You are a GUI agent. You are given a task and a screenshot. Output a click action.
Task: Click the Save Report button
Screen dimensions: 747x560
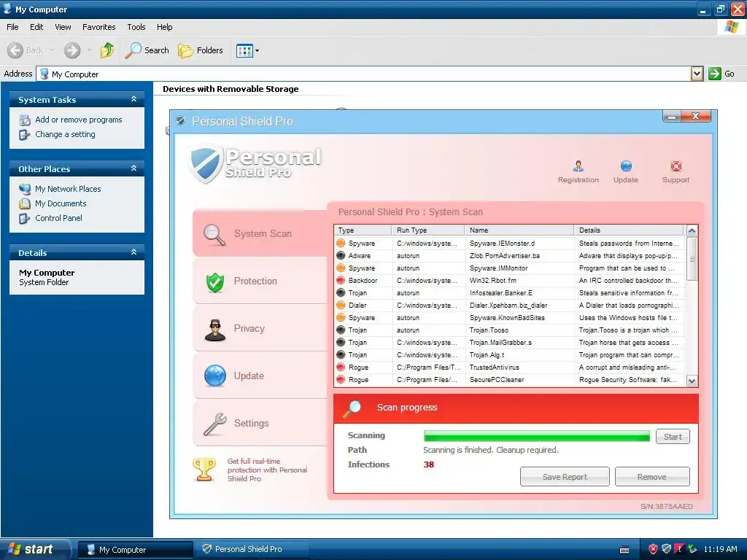[565, 477]
